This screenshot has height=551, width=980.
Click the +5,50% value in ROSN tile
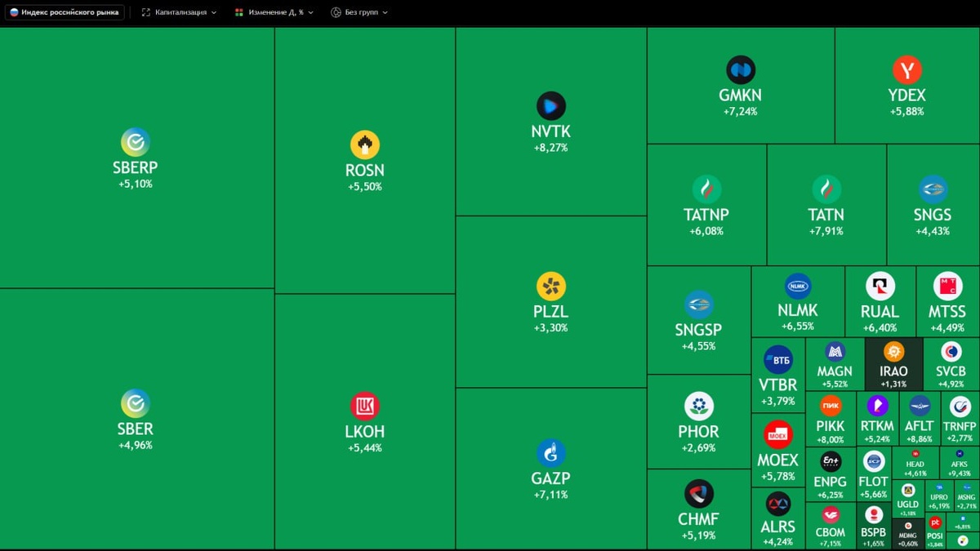pos(365,187)
